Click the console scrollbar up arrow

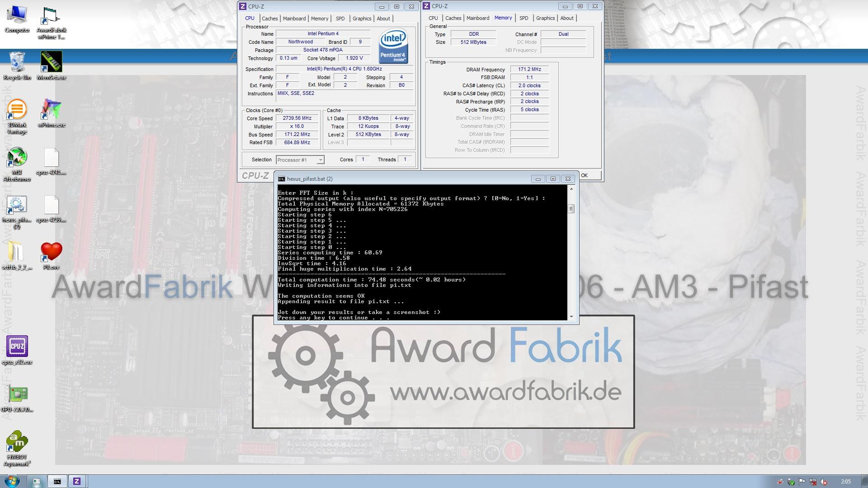[571, 189]
